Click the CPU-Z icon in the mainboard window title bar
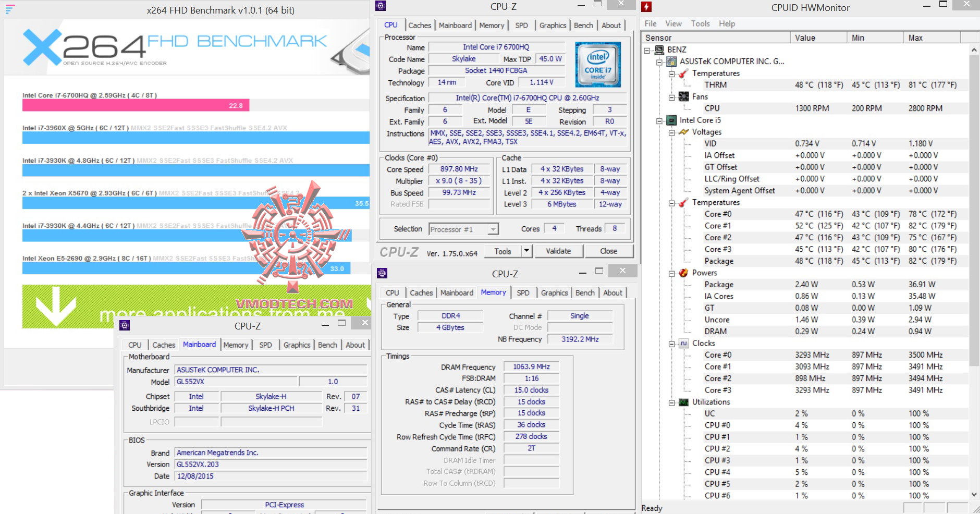Viewport: 980px width, 514px height. 125,325
